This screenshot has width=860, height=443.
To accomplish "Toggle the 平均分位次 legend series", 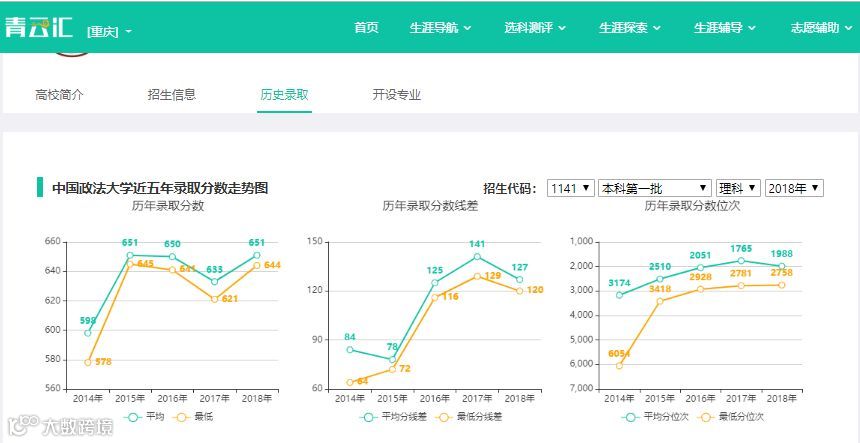I will click(x=655, y=417).
